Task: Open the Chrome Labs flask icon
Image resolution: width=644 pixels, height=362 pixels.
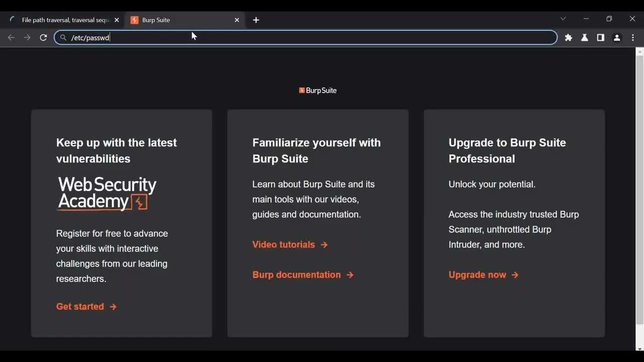Action: click(x=585, y=38)
